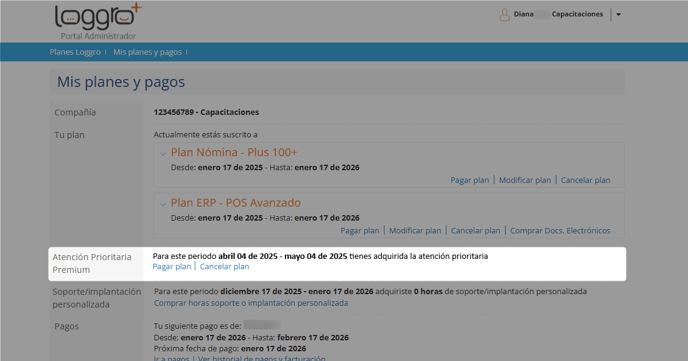Open Mis planes y pagos menu item
The width and height of the screenshot is (688, 361).
pos(147,52)
